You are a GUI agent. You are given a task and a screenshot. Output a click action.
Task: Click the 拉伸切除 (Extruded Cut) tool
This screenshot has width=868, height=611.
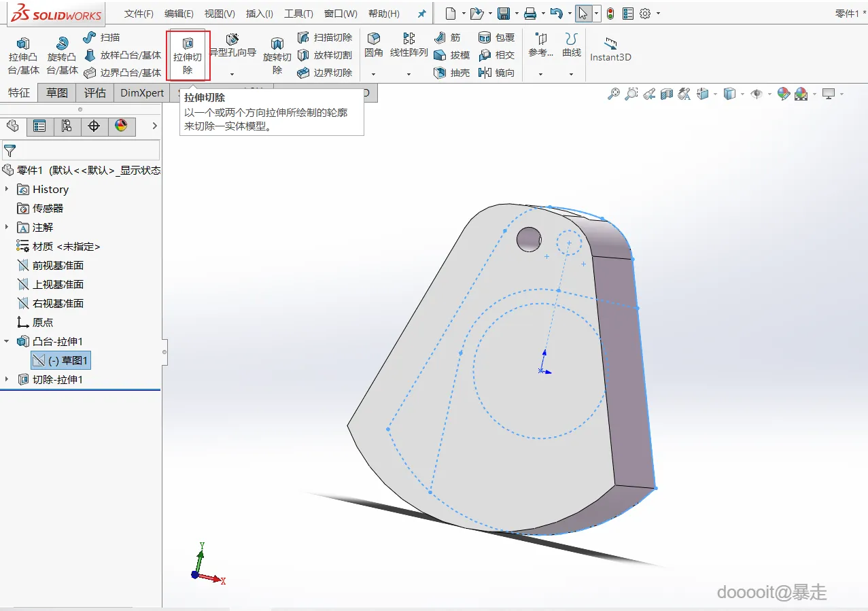pyautogui.click(x=188, y=55)
